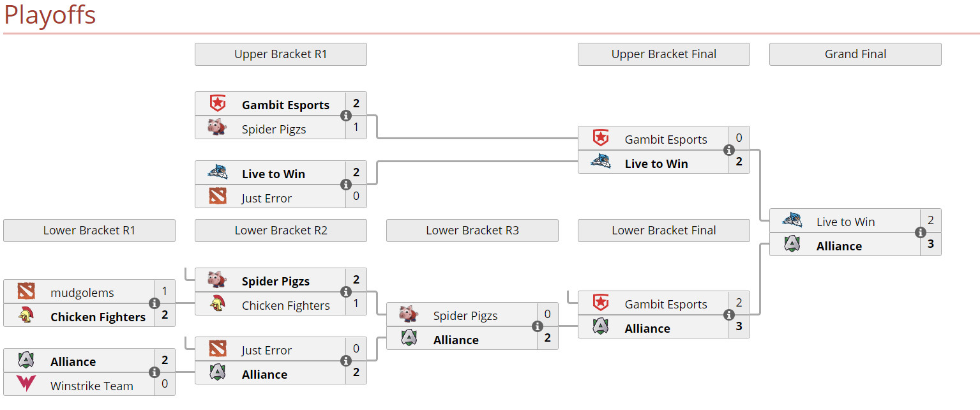Open info icon for mudgolems vs Chicken Fighters
Screen dimensions: 980x410
point(155,303)
